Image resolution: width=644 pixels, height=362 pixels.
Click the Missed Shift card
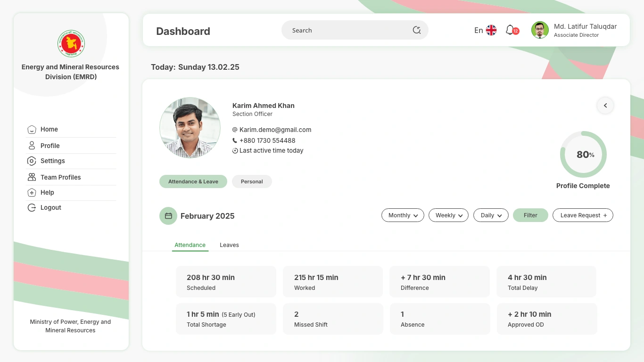coord(333,319)
